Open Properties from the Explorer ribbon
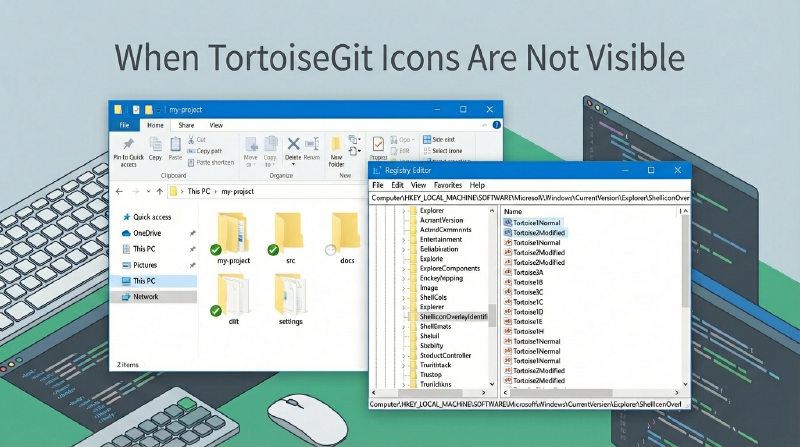This screenshot has width=800, height=447. point(378,148)
